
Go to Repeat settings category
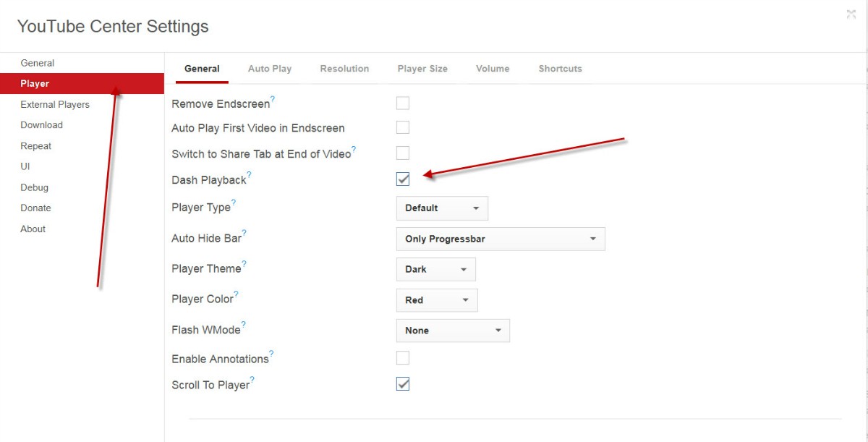[82, 146]
